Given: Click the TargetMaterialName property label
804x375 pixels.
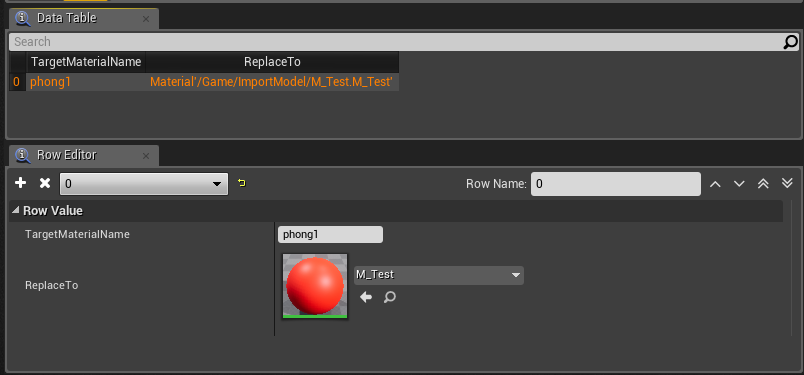Looking at the screenshot, I should pyautogui.click(x=77, y=234).
